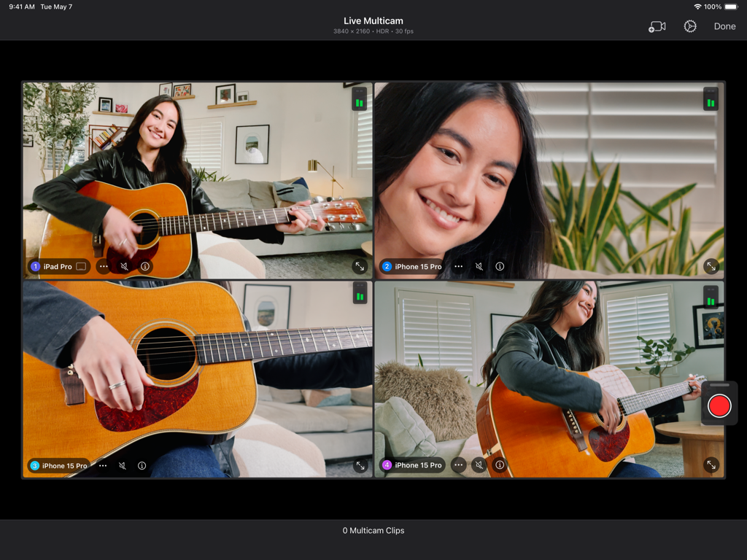Open info for camera 2 iPhone 15 Pro
The width and height of the screenshot is (747, 560).
click(499, 266)
